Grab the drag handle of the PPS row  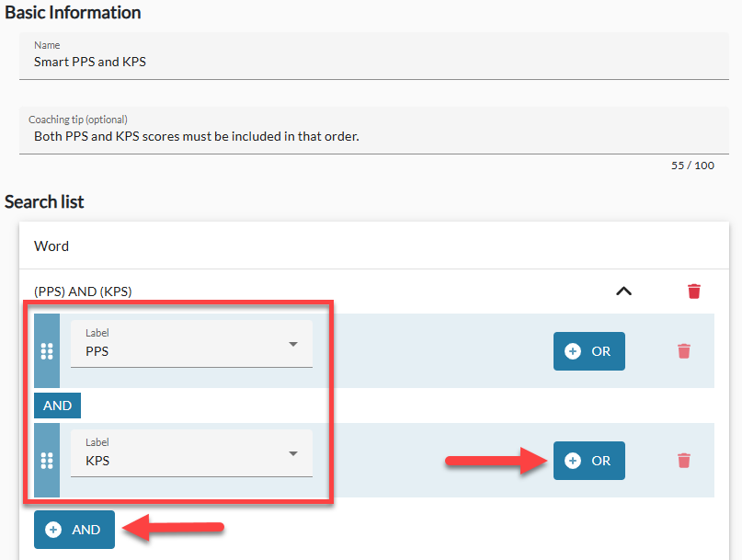point(47,350)
